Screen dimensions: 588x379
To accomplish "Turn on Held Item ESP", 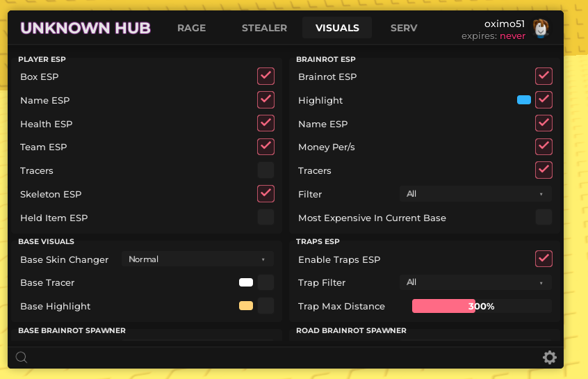I will pyautogui.click(x=266, y=218).
